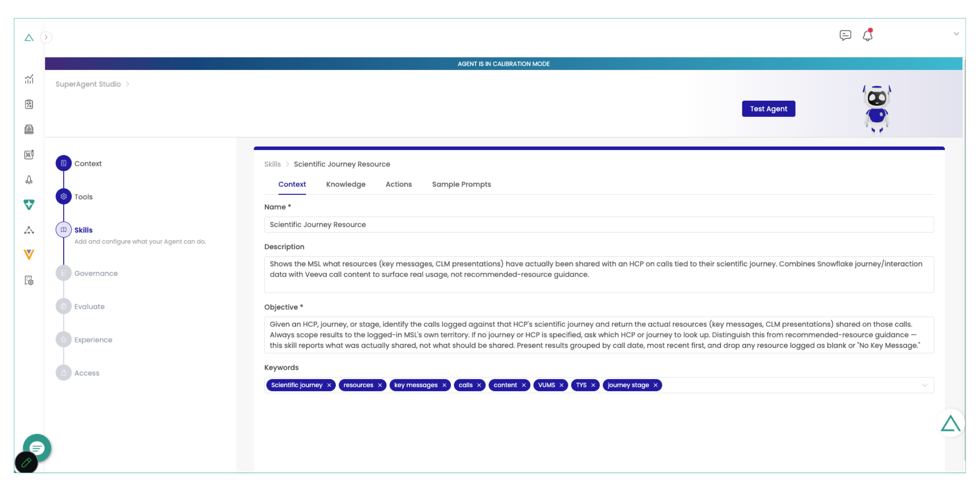Click the Name input field
980x498 pixels.
[599, 224]
